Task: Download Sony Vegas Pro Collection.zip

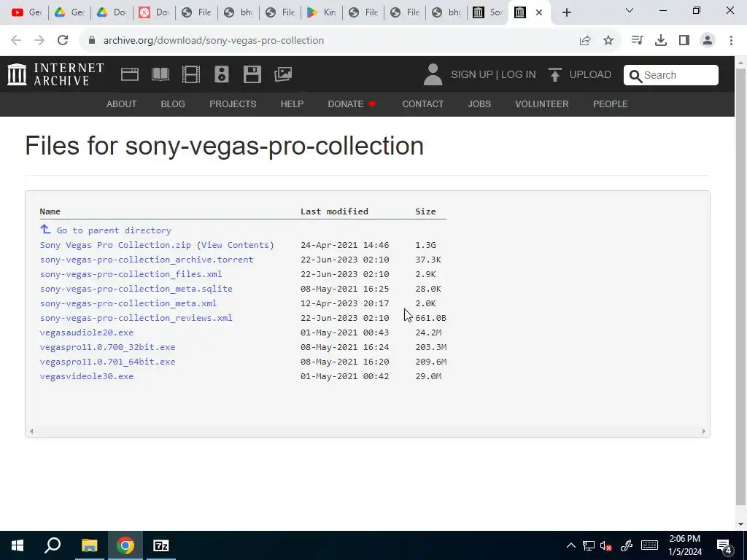Action: [115, 245]
